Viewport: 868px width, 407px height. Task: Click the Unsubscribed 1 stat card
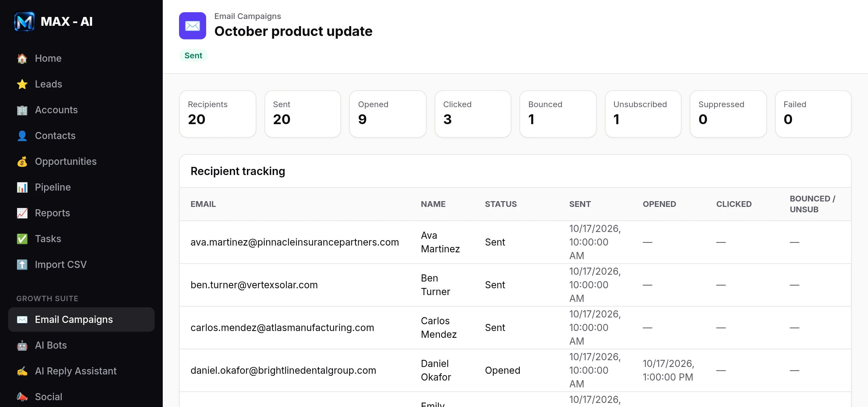tap(643, 114)
